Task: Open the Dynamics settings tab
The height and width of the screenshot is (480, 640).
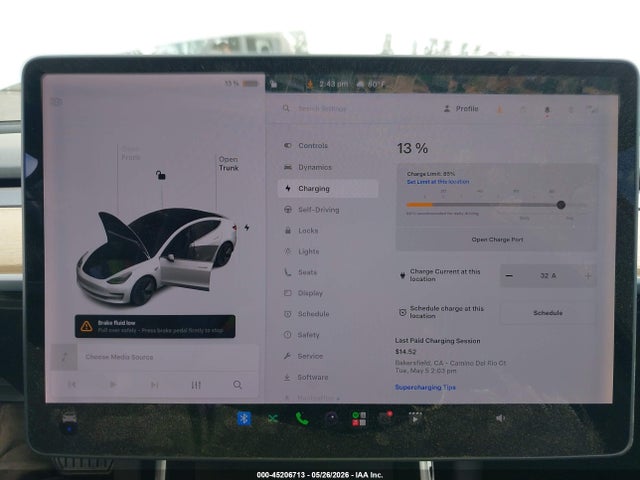Action: pyautogui.click(x=307, y=167)
